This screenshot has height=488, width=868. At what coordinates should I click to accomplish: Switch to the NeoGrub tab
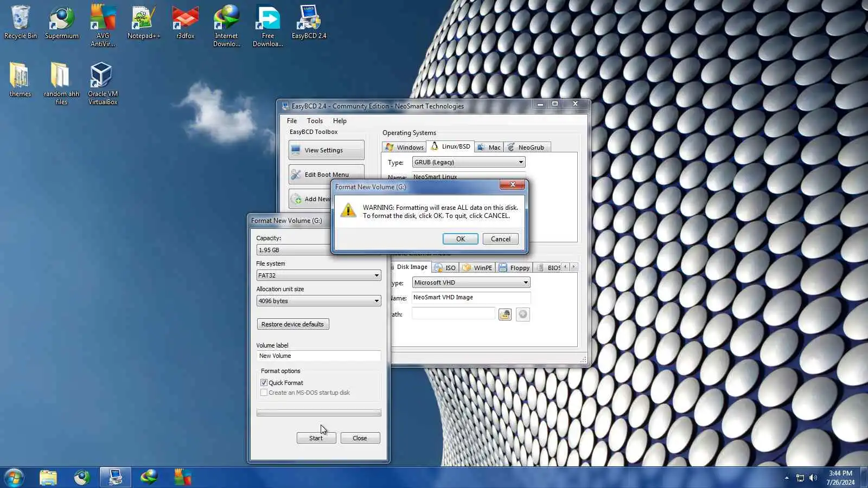526,147
